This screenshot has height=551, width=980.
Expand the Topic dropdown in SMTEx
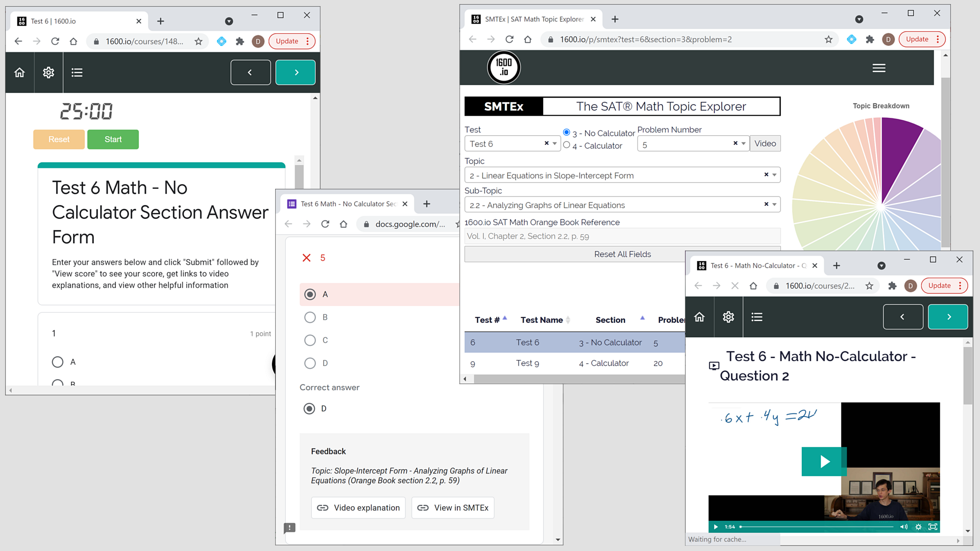point(774,175)
